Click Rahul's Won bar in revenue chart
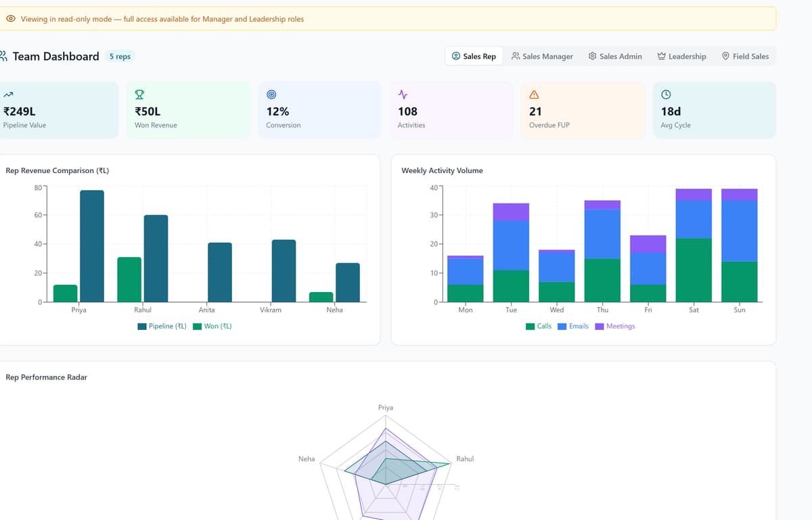 point(129,279)
